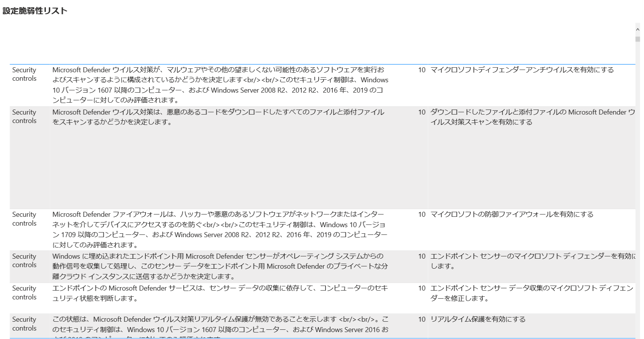Click remediation 'エンドポイント センサー データ収集のマイクロソフト'
Image resolution: width=644 pixels, height=339 pixels.
pos(532,293)
